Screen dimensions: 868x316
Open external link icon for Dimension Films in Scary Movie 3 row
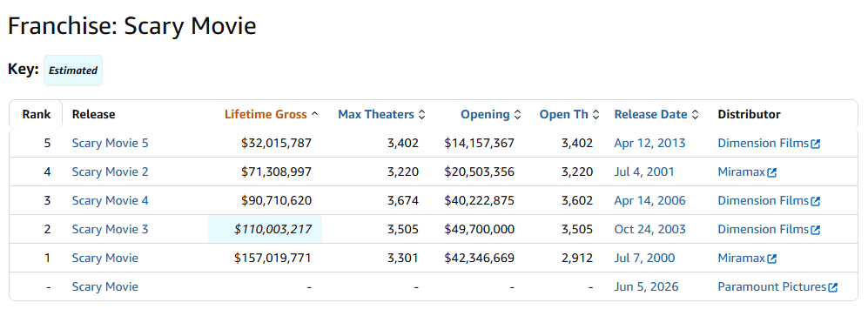point(816,230)
